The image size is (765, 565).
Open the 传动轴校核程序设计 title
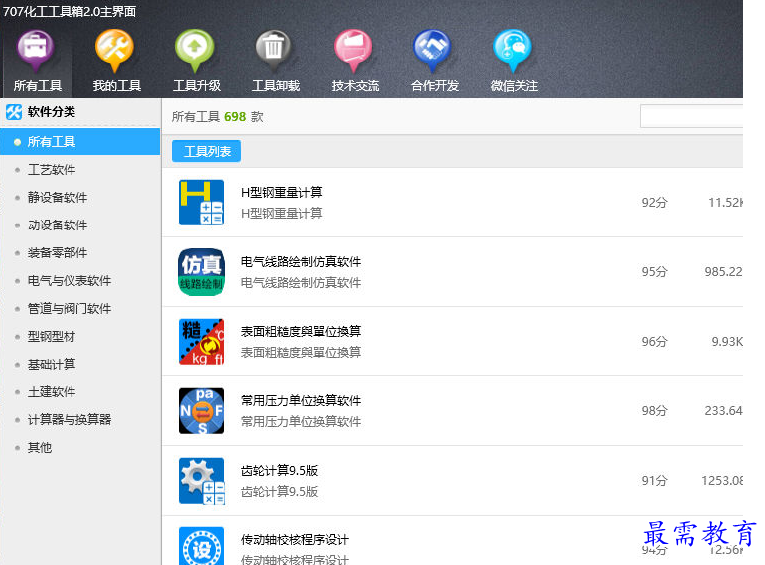(295, 540)
